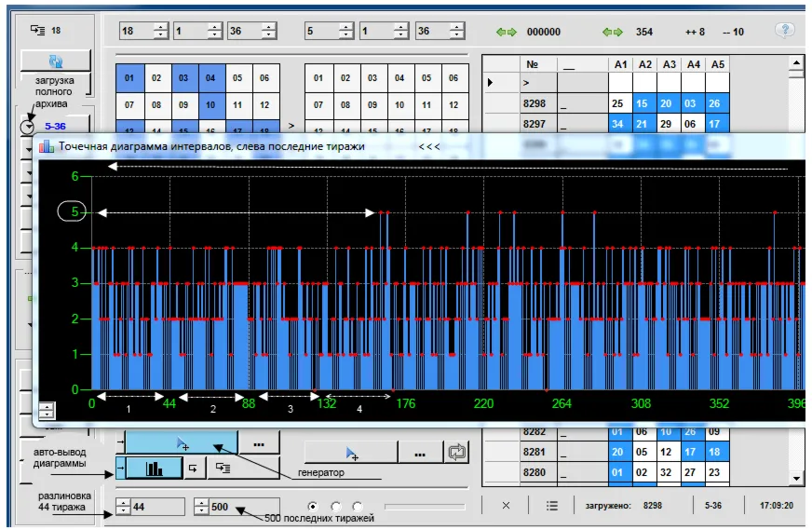The image size is (812, 530).
Task: Click the A3 column header
Action: point(670,64)
